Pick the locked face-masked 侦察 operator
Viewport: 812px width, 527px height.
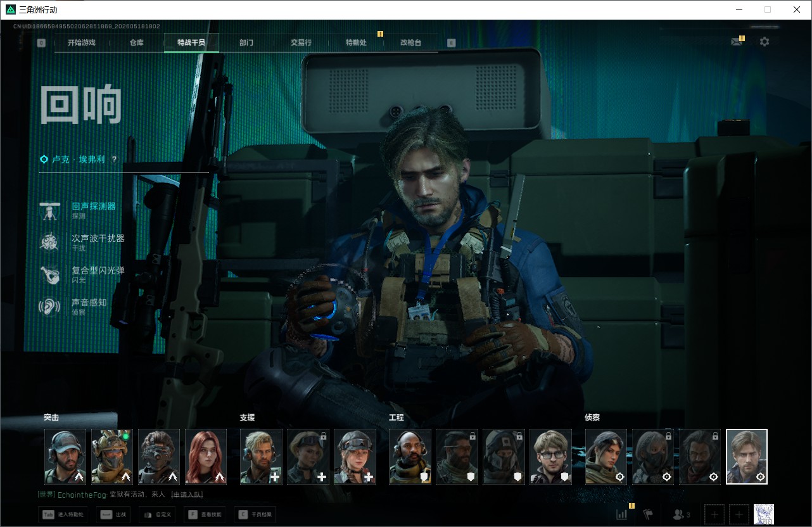pyautogui.click(x=653, y=457)
